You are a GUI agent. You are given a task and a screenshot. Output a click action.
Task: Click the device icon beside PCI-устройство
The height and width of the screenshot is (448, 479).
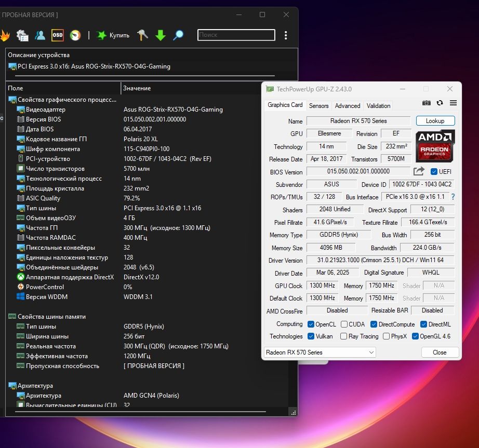click(20, 158)
